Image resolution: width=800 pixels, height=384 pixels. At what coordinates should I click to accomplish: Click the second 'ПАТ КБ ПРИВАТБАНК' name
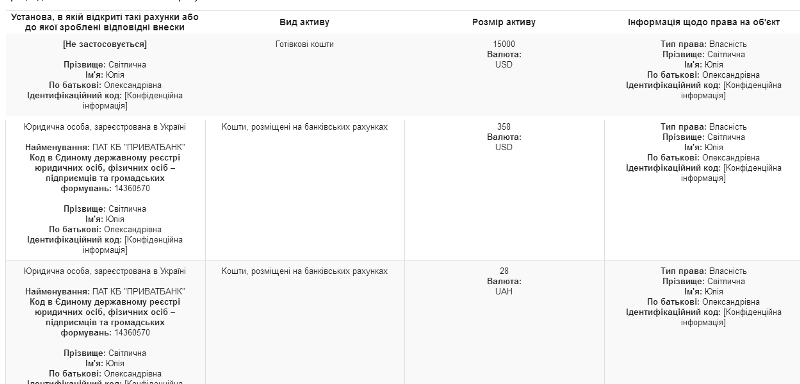(x=139, y=292)
